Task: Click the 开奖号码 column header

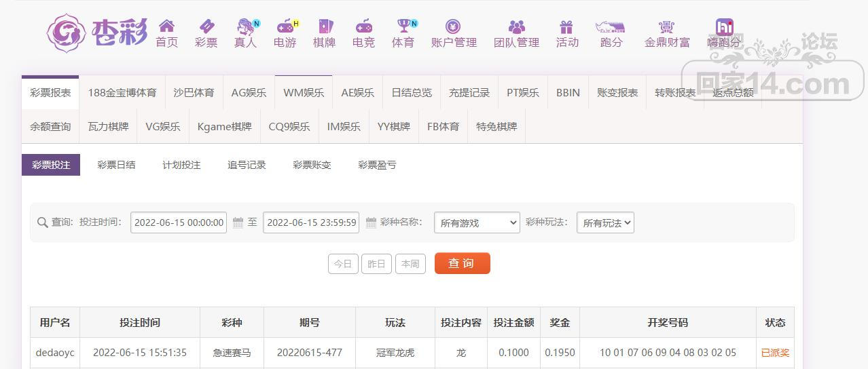Action: coord(668,323)
